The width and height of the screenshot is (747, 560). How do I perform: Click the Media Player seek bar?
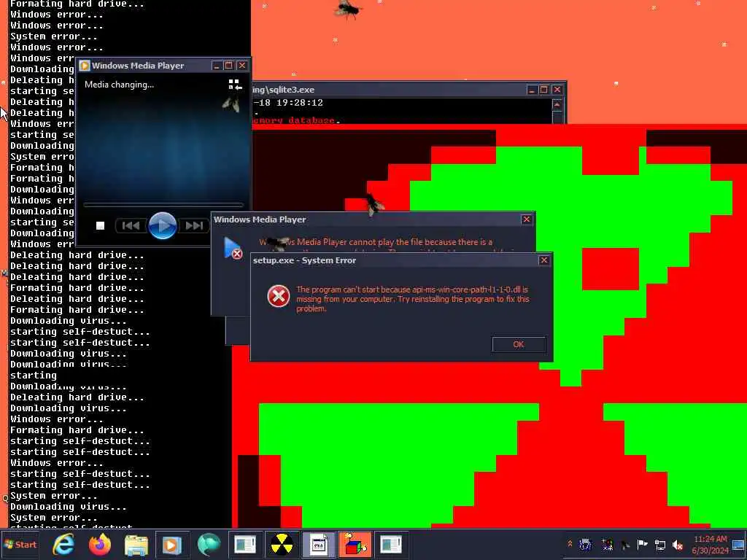[x=163, y=205]
